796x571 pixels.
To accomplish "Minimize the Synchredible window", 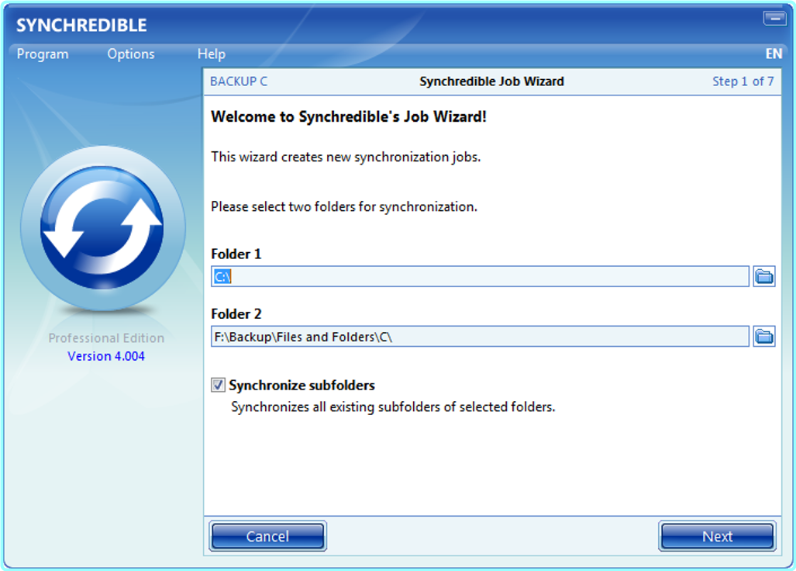I will (x=775, y=19).
